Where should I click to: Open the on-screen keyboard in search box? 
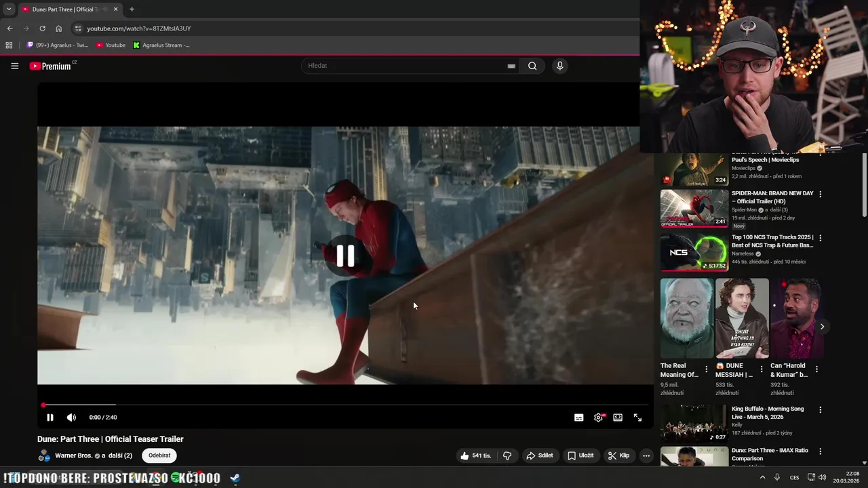[511, 66]
